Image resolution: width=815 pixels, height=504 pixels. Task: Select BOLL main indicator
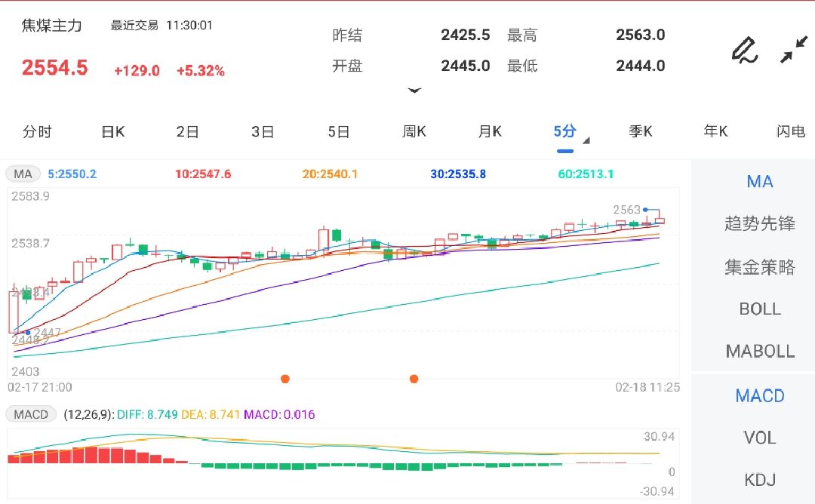759,309
